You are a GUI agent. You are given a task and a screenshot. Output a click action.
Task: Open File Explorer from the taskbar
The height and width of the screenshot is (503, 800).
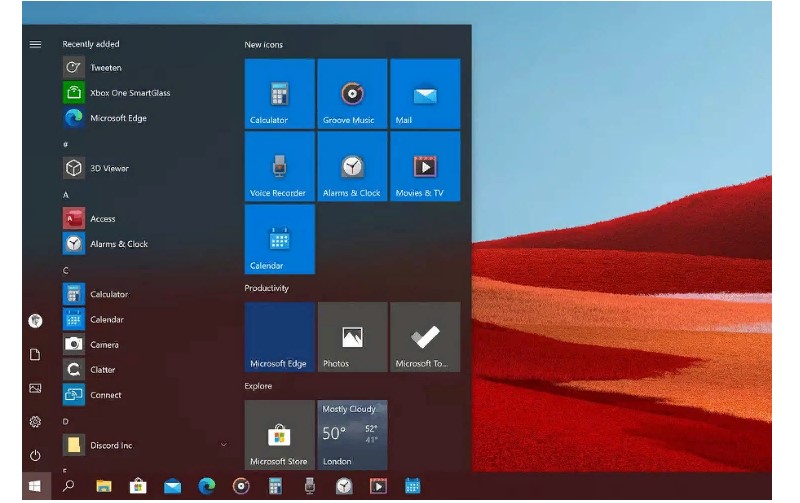(x=103, y=486)
